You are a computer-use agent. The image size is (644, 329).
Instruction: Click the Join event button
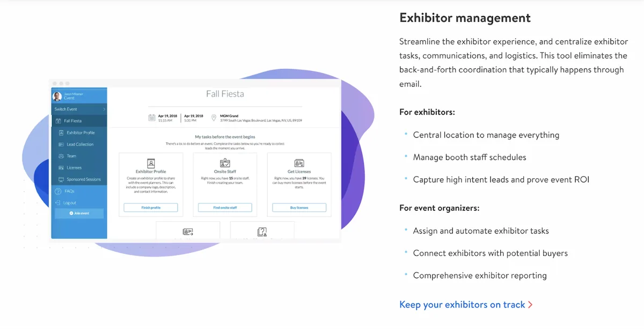click(x=79, y=213)
